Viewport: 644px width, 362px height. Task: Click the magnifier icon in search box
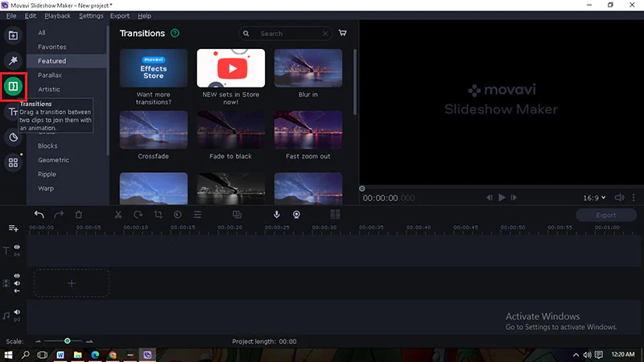246,34
